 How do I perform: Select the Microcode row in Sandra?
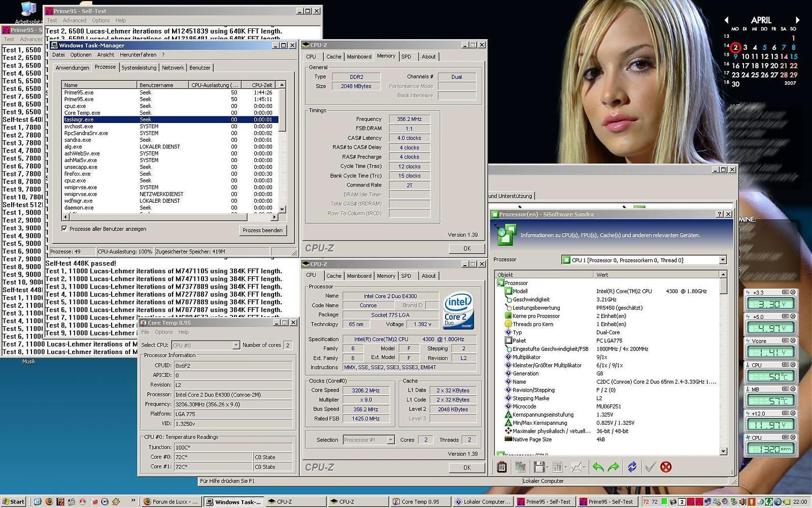tap(607, 406)
